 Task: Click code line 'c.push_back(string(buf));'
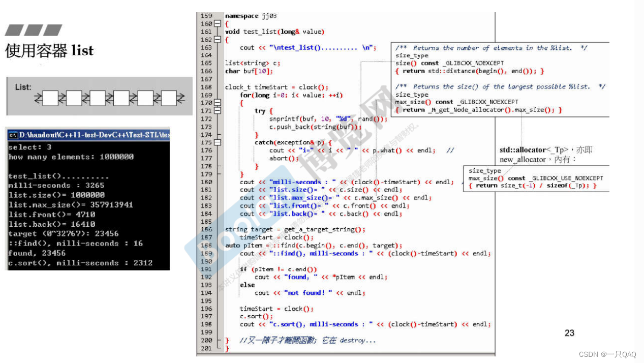pyautogui.click(x=315, y=127)
